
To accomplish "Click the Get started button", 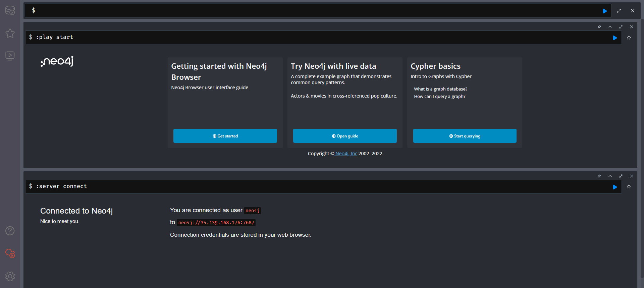I will click(225, 136).
